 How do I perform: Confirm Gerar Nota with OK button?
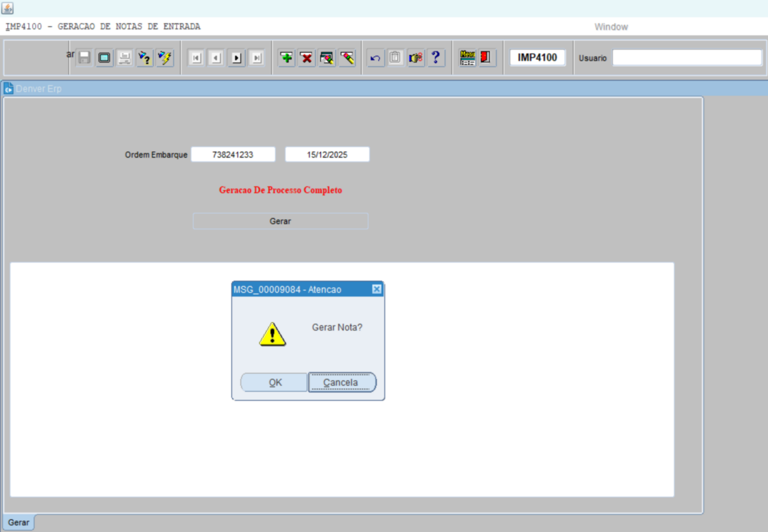(275, 382)
